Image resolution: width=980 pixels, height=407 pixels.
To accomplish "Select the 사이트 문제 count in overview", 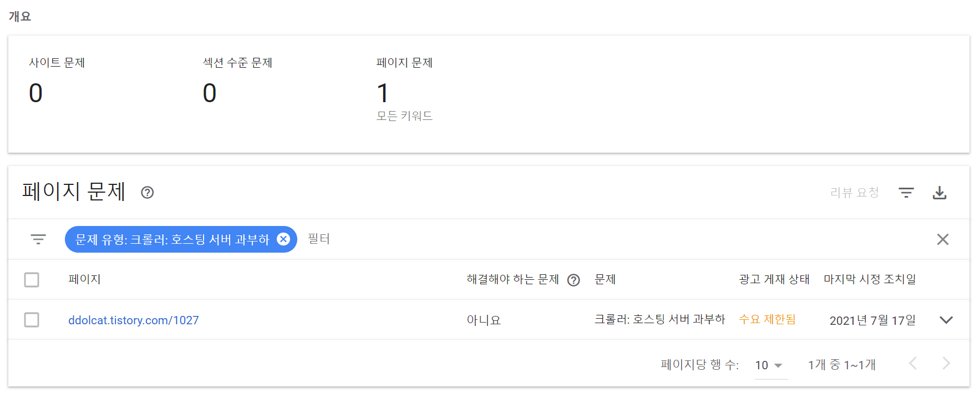I will click(x=35, y=93).
